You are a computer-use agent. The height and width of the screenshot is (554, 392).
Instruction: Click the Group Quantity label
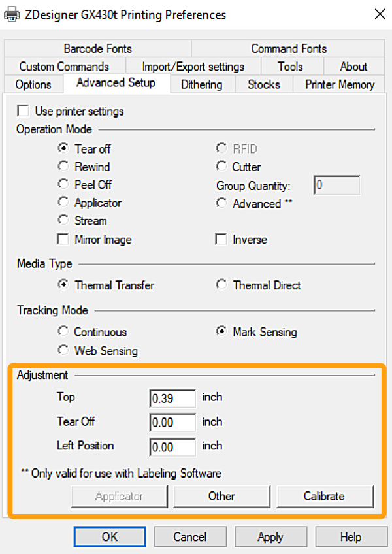point(253,186)
